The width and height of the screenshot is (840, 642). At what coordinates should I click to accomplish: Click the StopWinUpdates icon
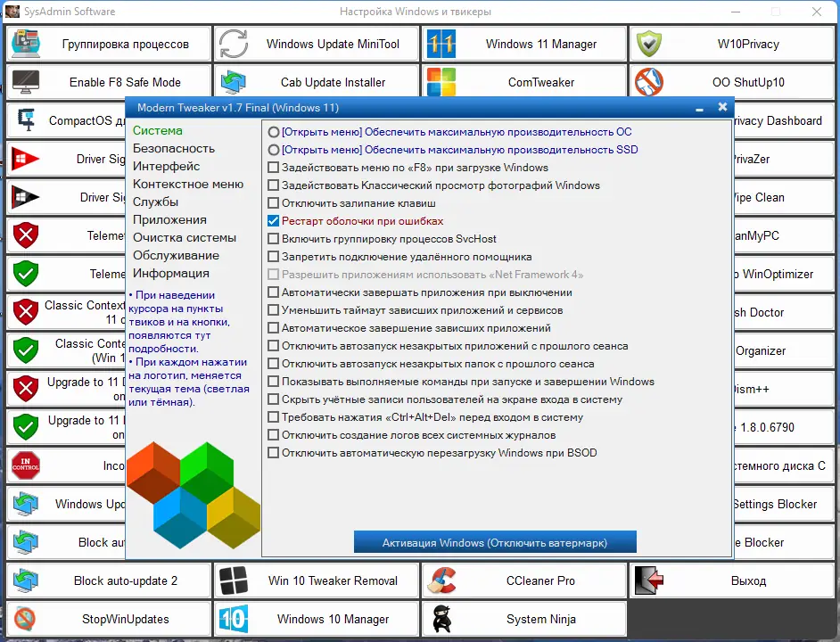point(25,619)
